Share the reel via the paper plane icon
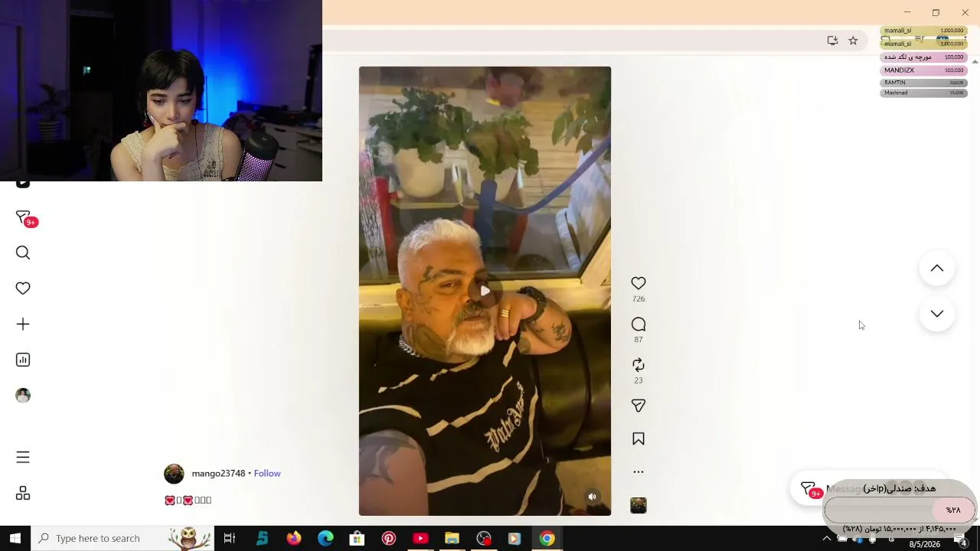The width and height of the screenshot is (980, 551). coord(639,406)
